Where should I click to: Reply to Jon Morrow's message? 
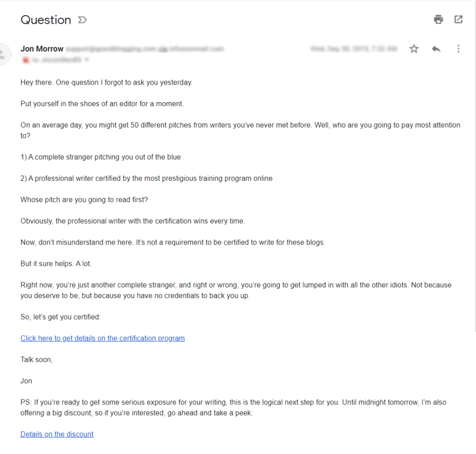pos(436,49)
